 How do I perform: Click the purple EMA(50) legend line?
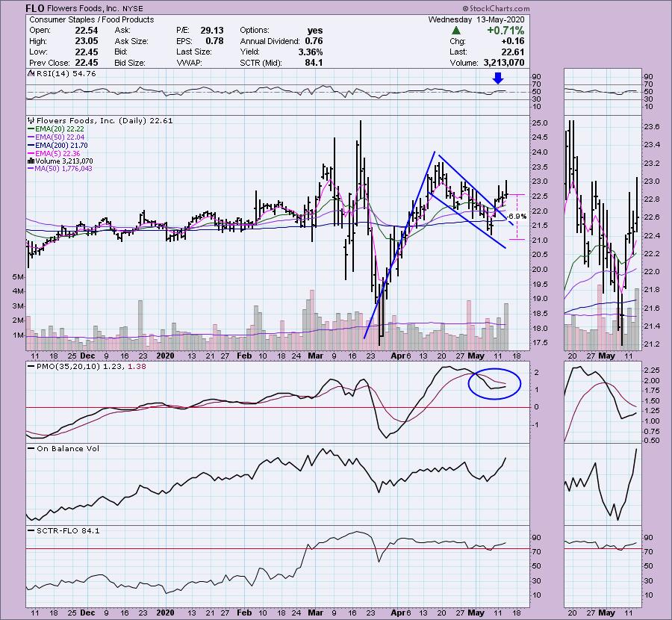[31, 137]
